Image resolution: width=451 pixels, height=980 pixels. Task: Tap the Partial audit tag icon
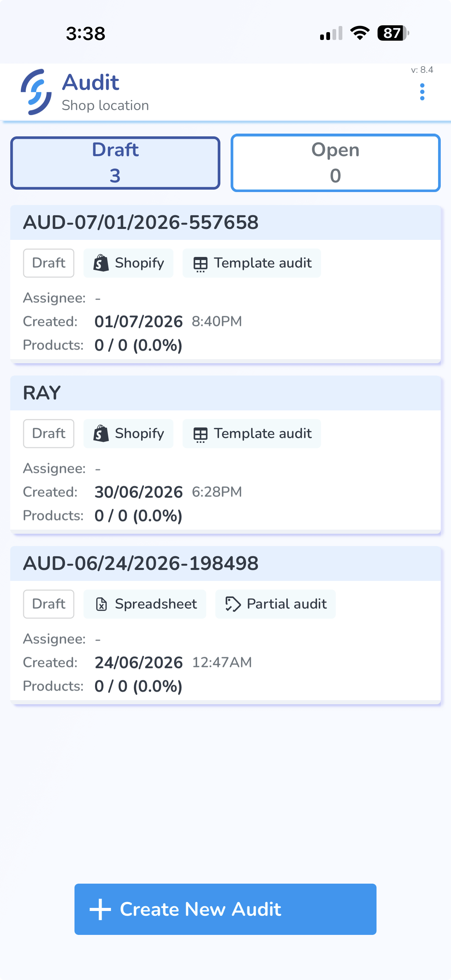point(233,604)
